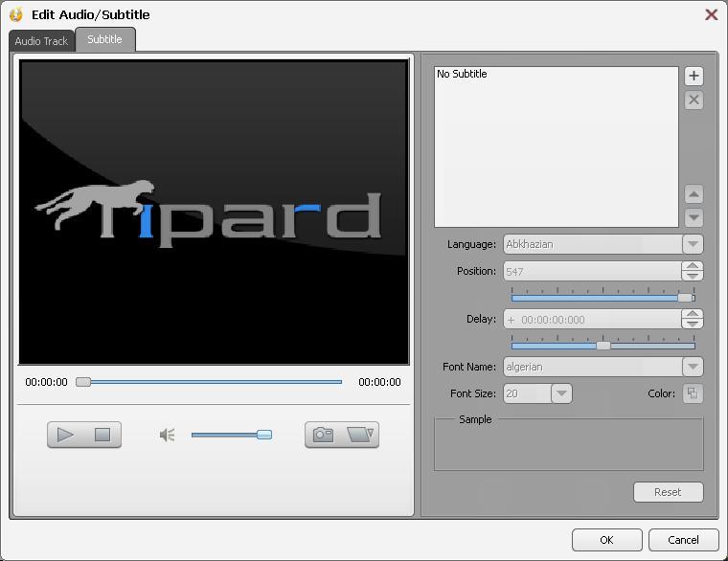
Task: Open the snapshot folder dropdown icon
Action: coord(360,435)
